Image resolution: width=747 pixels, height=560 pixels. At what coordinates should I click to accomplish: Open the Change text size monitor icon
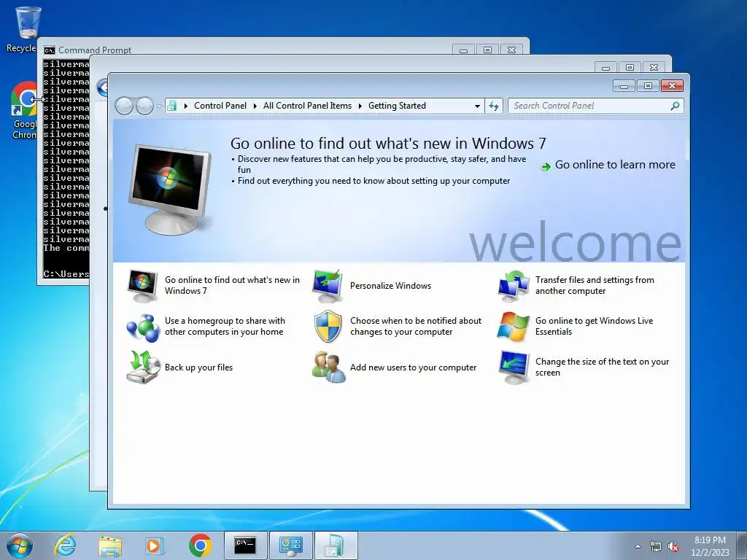tap(513, 367)
